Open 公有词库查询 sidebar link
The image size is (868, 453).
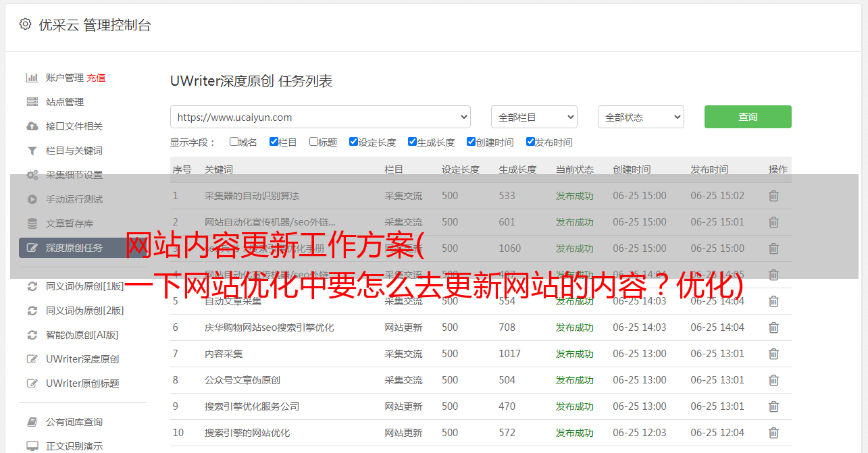coord(74,422)
